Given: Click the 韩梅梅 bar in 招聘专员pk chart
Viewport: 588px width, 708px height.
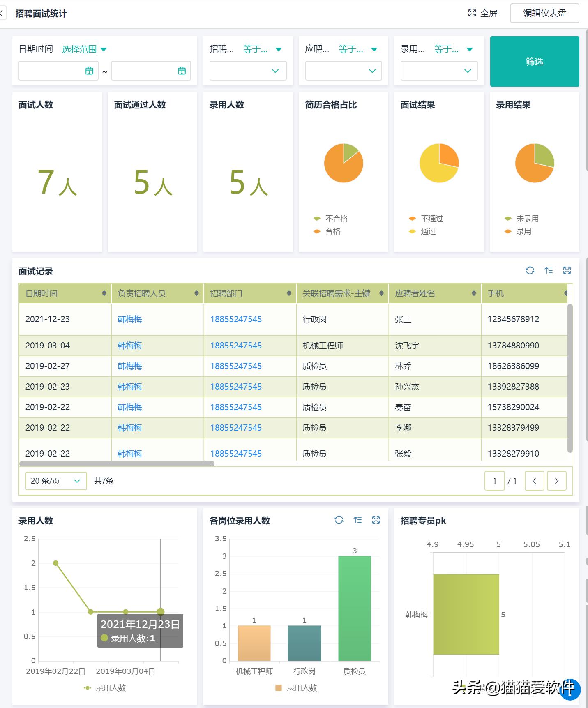Looking at the screenshot, I should coord(466,614).
